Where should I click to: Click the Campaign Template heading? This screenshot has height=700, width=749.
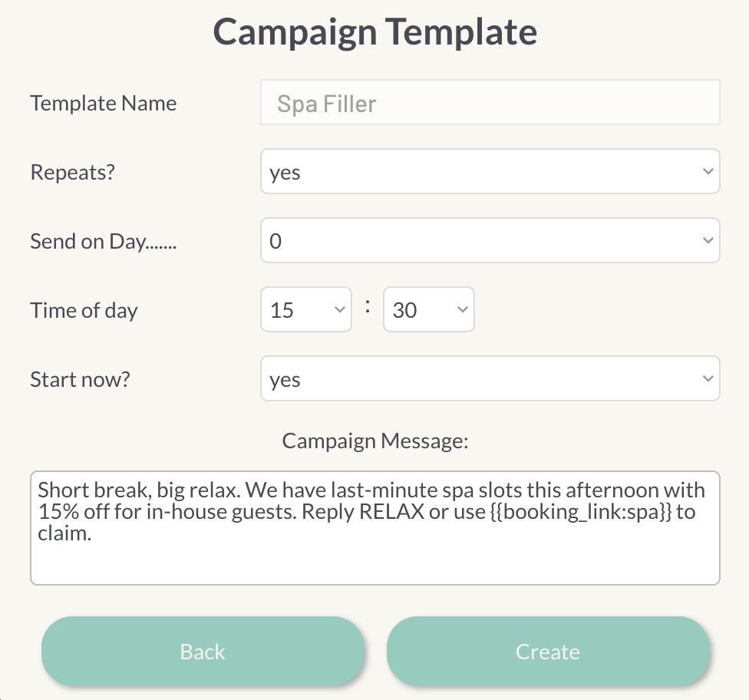(374, 31)
